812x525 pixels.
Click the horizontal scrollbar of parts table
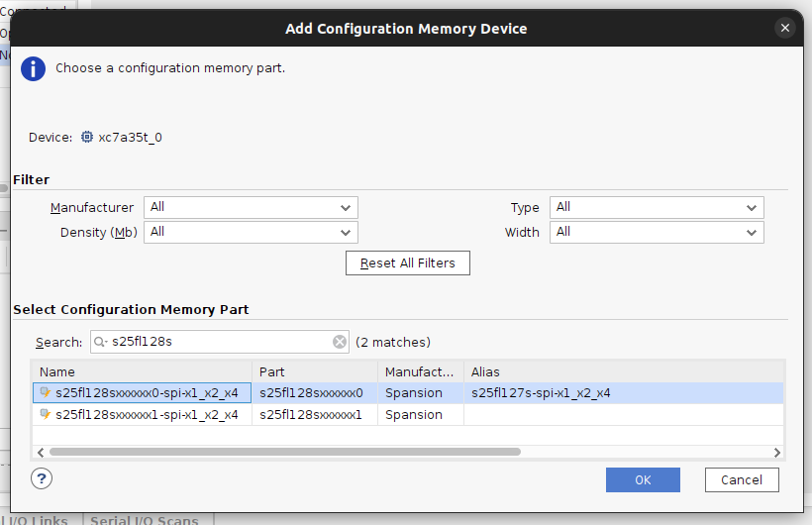coord(285,452)
